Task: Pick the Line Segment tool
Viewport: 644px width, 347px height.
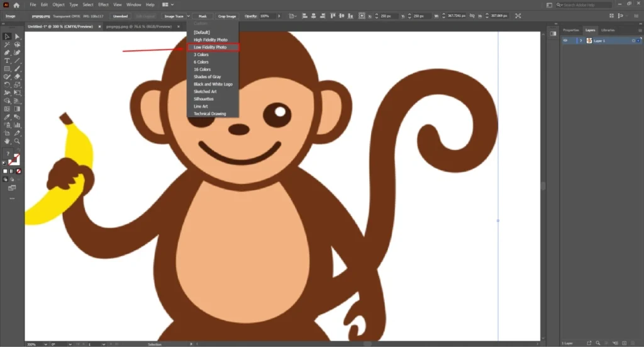Action: coord(17,60)
